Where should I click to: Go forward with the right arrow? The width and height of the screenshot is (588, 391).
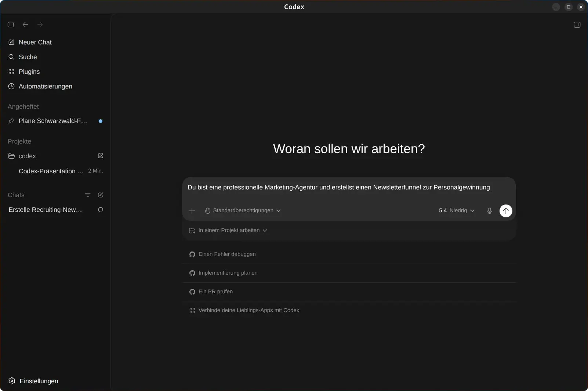coord(40,25)
